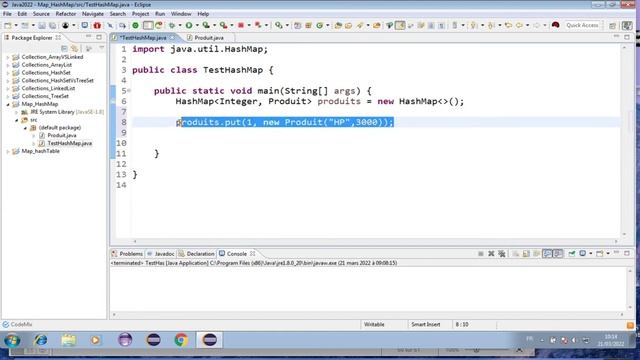Open Internet Explorer from the taskbar
This screenshot has height=360, width=640.
point(40,340)
